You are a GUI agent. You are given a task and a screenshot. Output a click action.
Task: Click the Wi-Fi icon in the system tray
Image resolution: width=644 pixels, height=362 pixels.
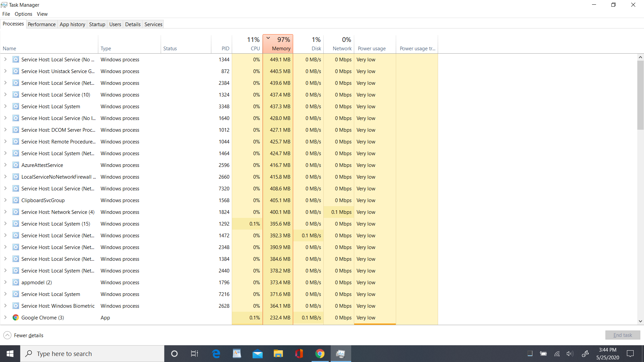(557, 354)
